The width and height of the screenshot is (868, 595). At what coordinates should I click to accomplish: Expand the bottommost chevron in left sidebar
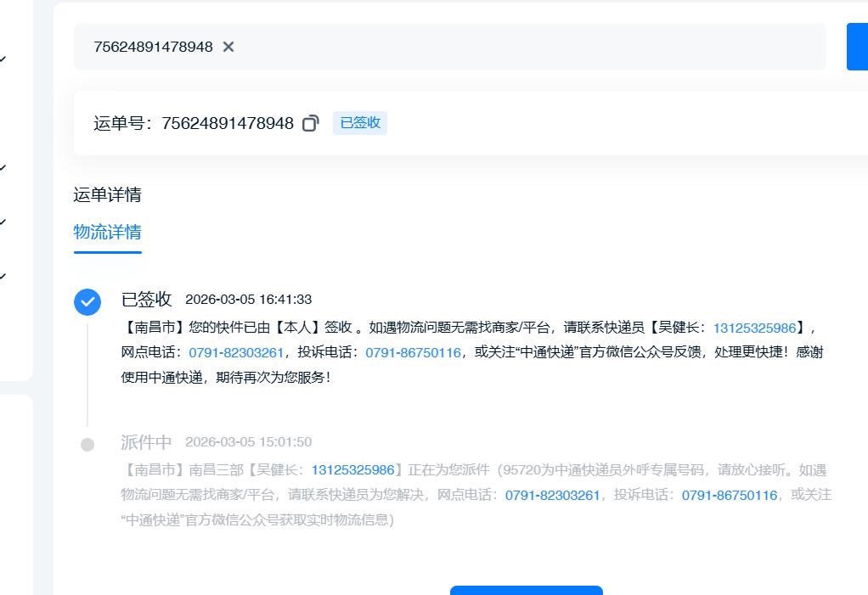3,276
